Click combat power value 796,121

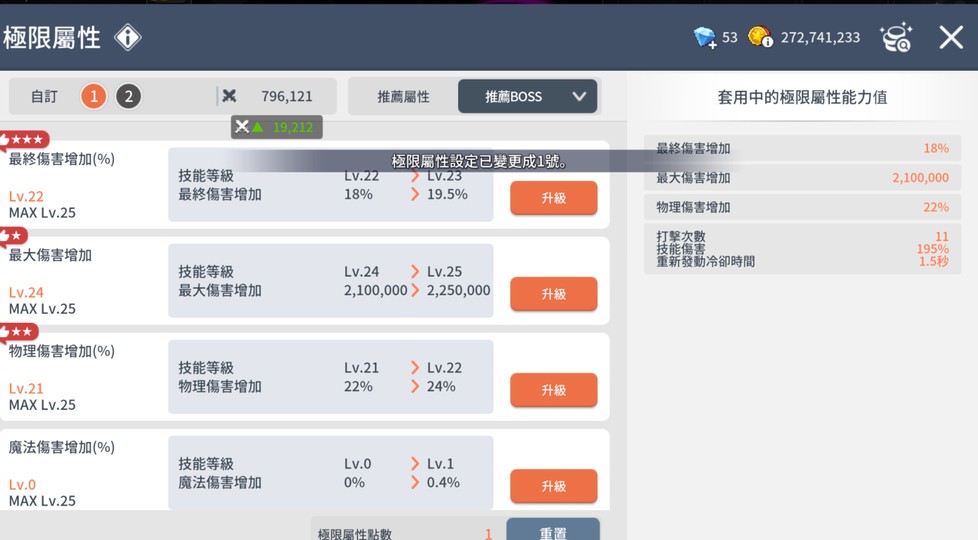[287, 96]
